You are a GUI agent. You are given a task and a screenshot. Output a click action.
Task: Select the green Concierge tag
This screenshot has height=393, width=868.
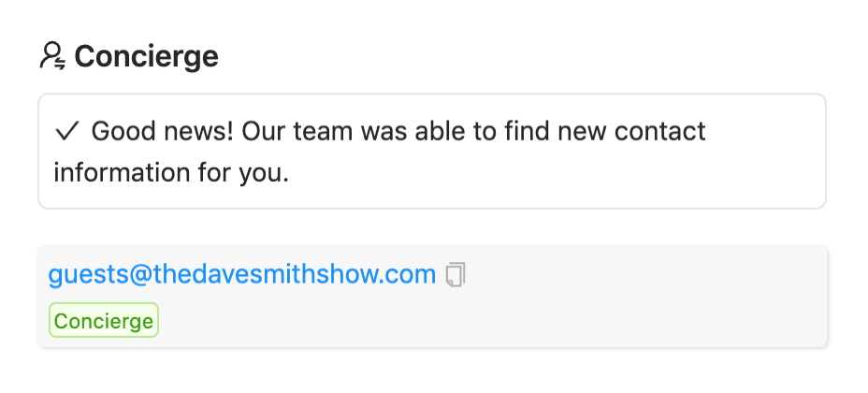104,321
